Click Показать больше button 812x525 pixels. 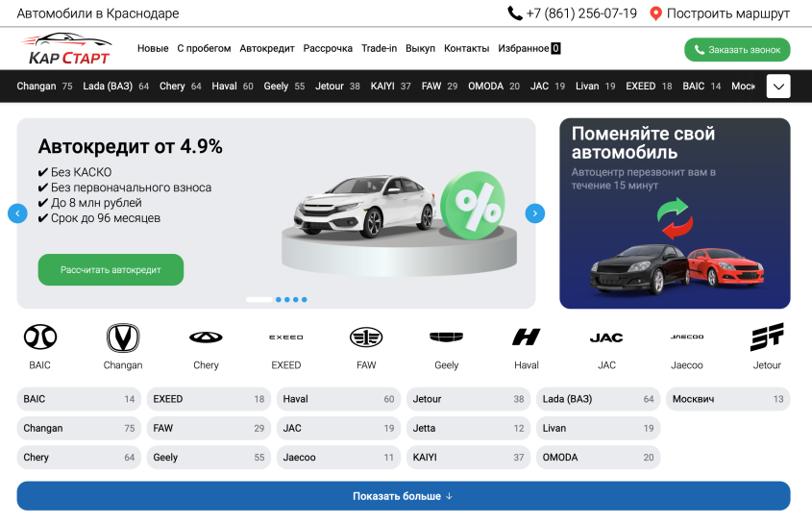point(404,496)
